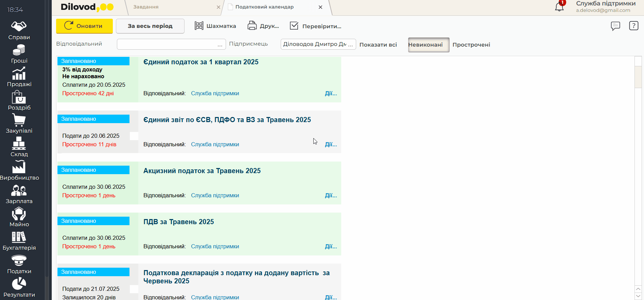Open the help question mark icon
The width and height of the screenshot is (644, 300).
click(633, 26)
